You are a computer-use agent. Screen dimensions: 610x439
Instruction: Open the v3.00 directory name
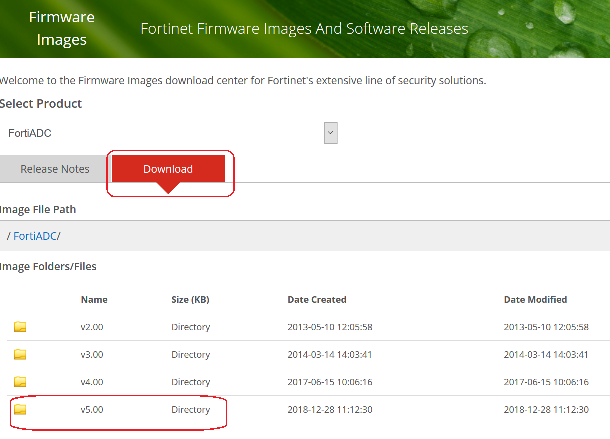coord(92,355)
